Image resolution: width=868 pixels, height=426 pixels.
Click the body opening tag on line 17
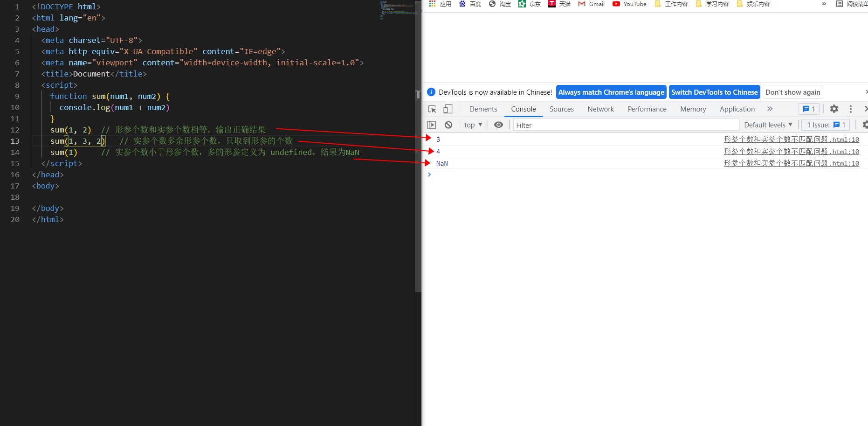[x=45, y=186]
